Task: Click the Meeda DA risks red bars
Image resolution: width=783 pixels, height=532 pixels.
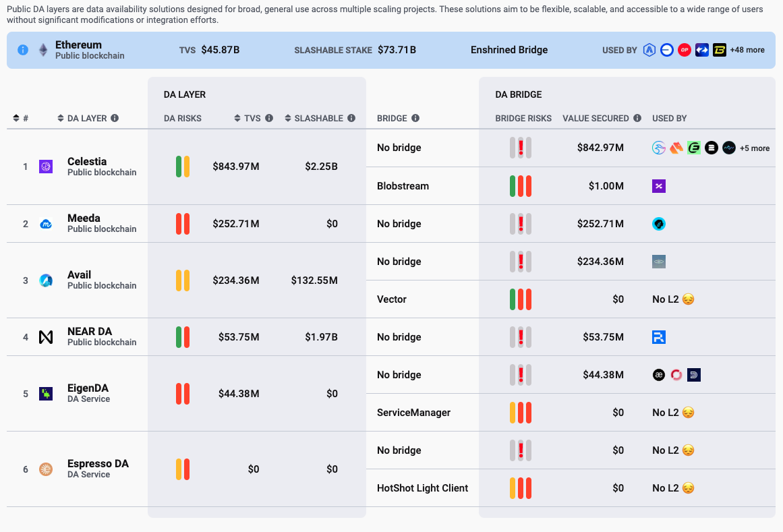Action: 183,224
